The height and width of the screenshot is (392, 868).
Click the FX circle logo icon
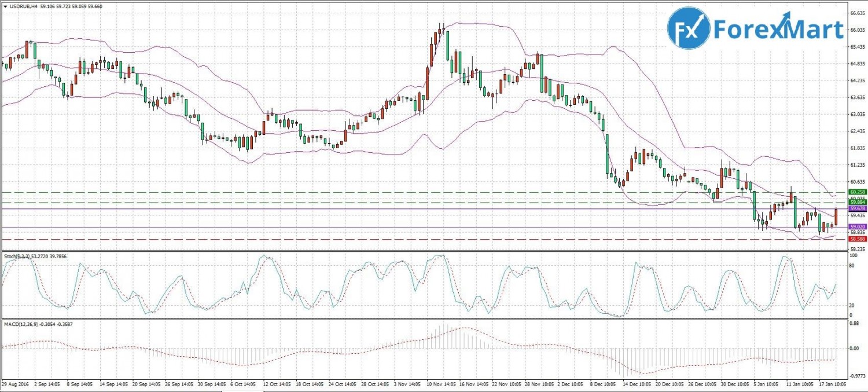[x=689, y=28]
